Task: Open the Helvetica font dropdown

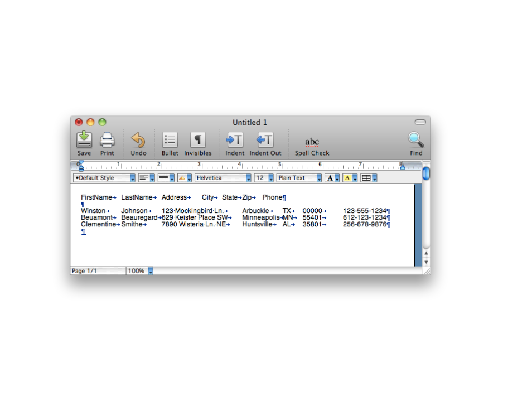Action: [223, 178]
